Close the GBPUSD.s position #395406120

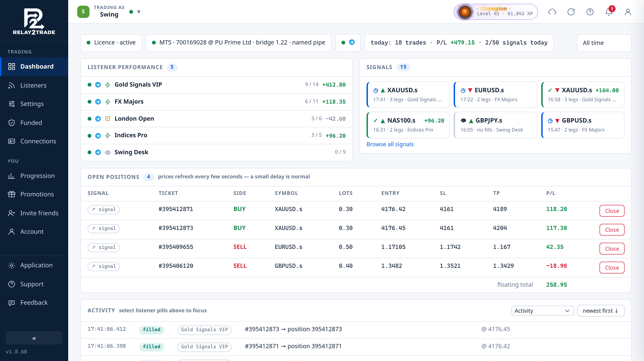click(x=612, y=268)
